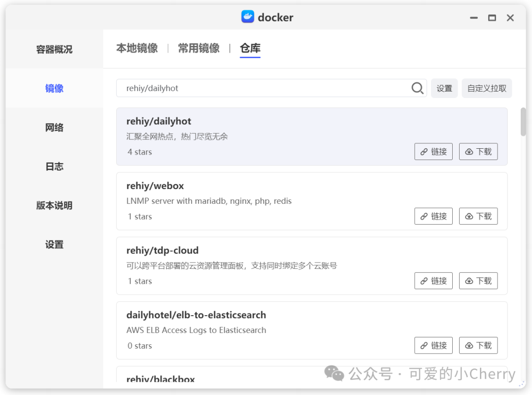Click the rehiy/blackbox result title
This screenshot has width=532, height=395.
tap(161, 379)
